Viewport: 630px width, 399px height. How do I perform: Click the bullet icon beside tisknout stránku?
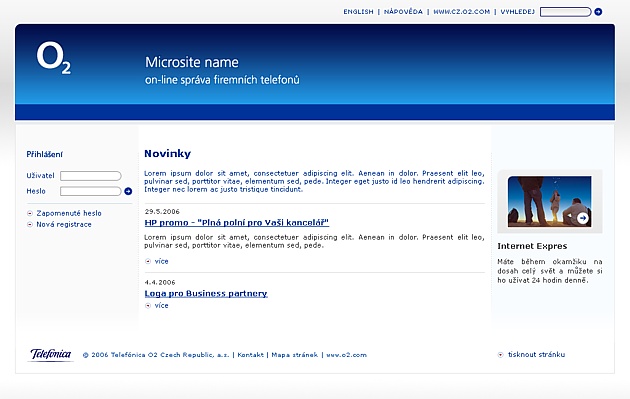[x=500, y=355]
